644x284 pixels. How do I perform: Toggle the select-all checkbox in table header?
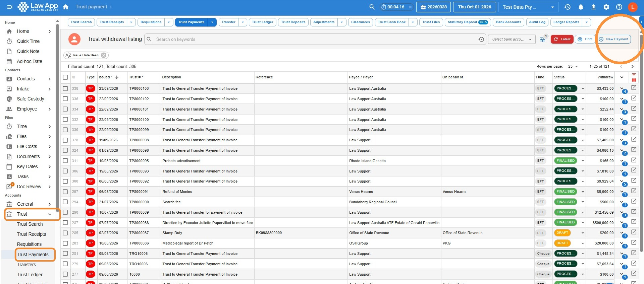coord(65,77)
